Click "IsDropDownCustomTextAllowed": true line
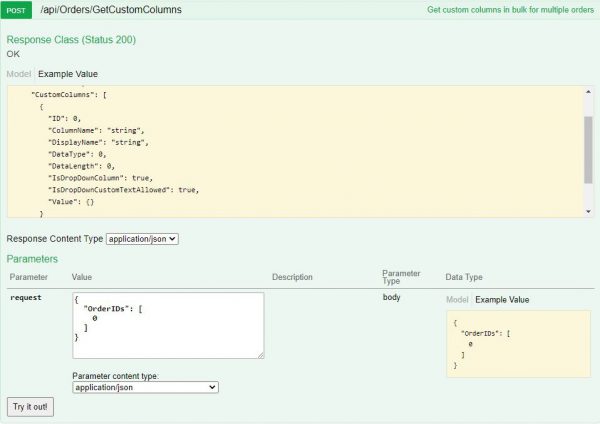600x424 pixels. pos(123,190)
